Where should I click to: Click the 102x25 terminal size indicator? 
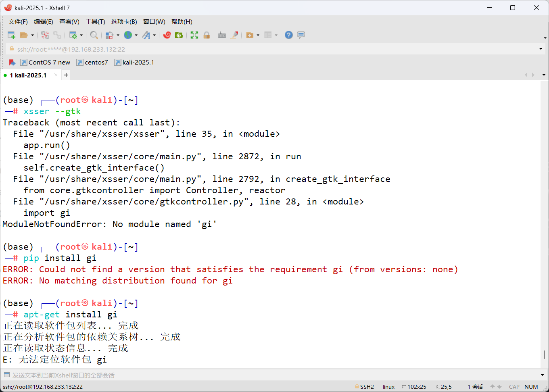[414, 387]
